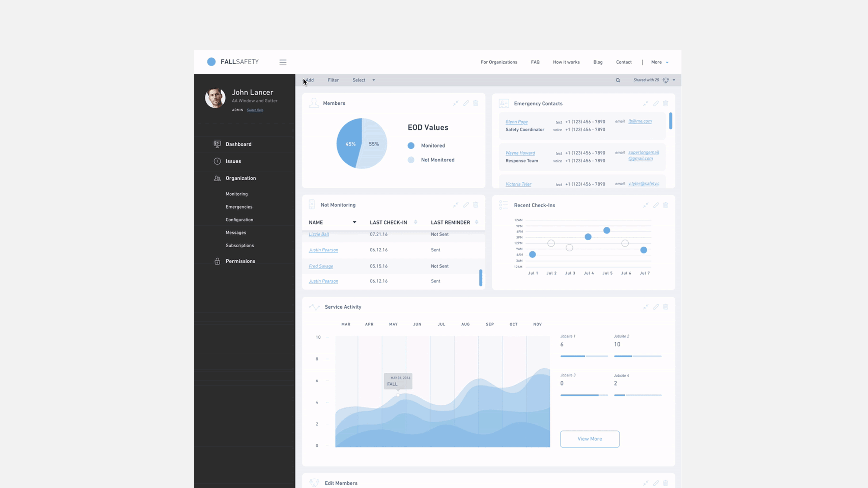Open the Switch Role link

255,110
